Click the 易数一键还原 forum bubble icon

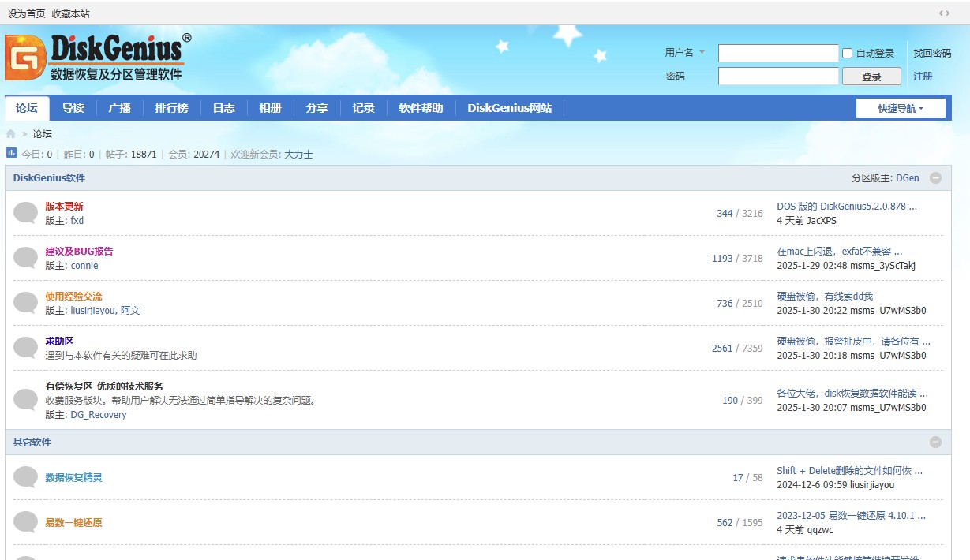coord(26,522)
